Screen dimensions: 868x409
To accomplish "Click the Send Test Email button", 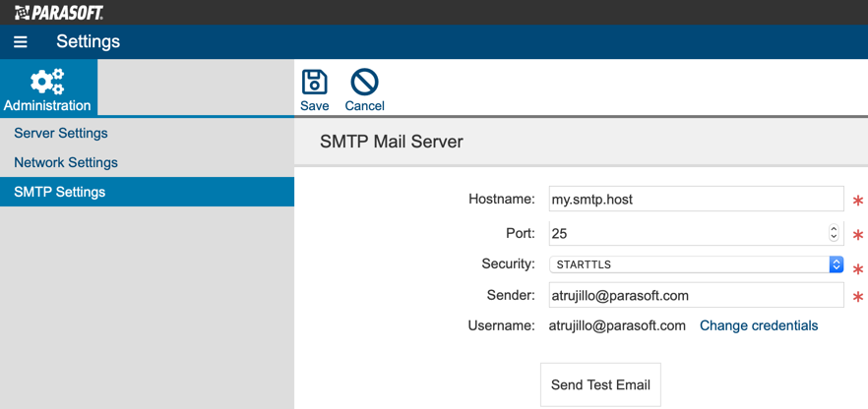I will click(x=600, y=384).
